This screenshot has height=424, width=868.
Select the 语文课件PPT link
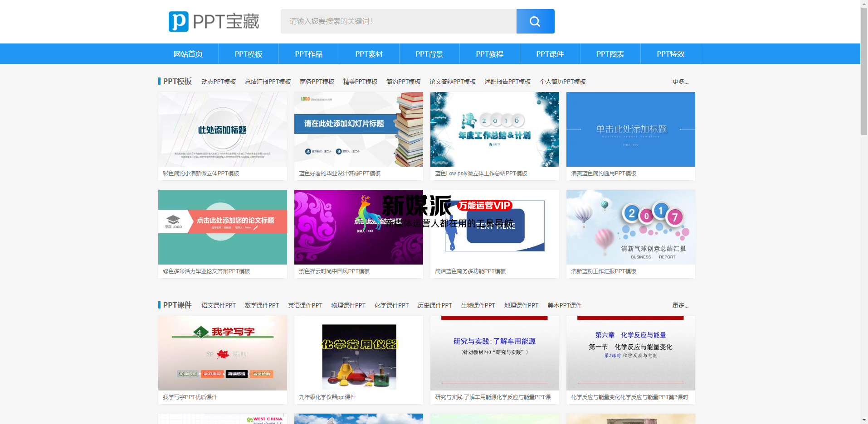219,305
